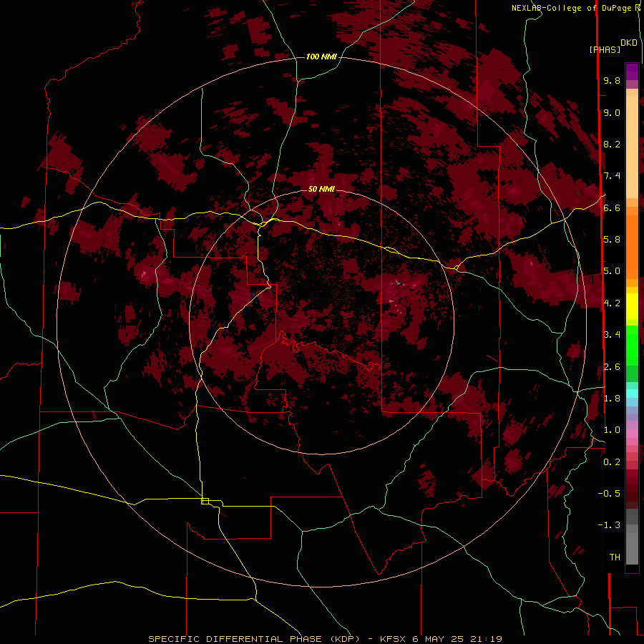Viewport: 644px width, 644px height.
Task: Click the 0.2 value on the scale
Action: click(x=612, y=462)
